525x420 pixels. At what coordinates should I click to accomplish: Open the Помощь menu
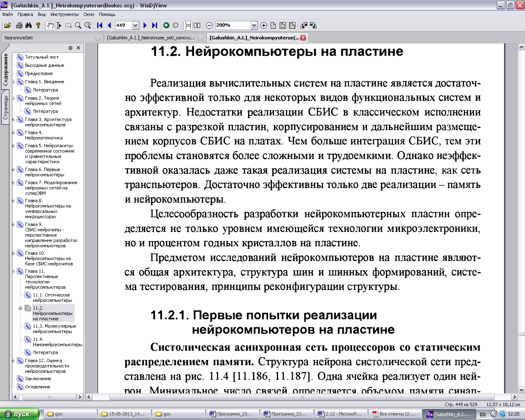[107, 14]
